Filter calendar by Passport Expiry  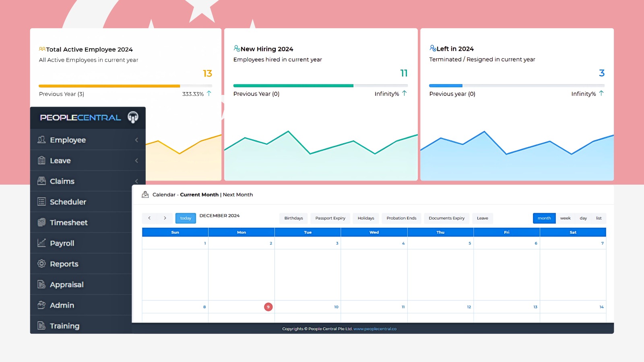pos(330,218)
